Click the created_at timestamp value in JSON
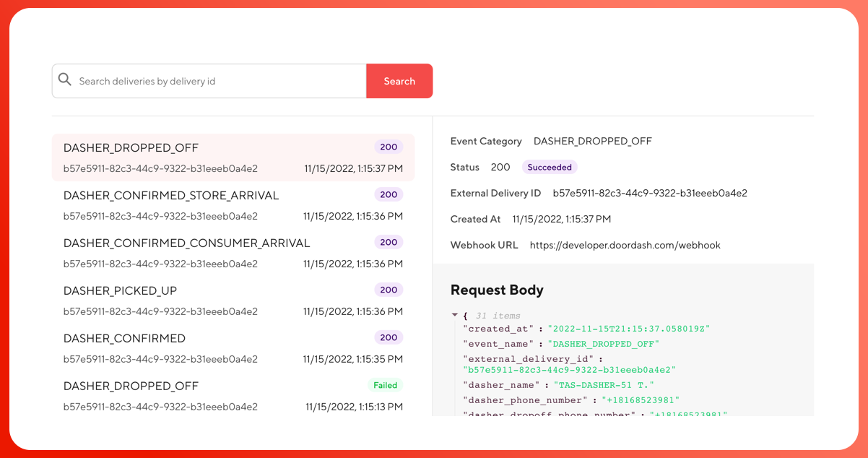 [x=628, y=329]
